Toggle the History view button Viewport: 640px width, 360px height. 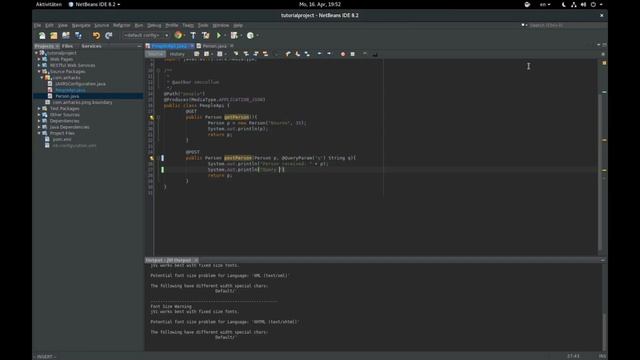click(177, 54)
